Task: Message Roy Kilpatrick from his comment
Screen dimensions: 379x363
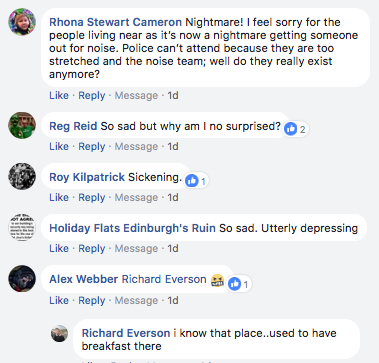Action: (x=136, y=197)
